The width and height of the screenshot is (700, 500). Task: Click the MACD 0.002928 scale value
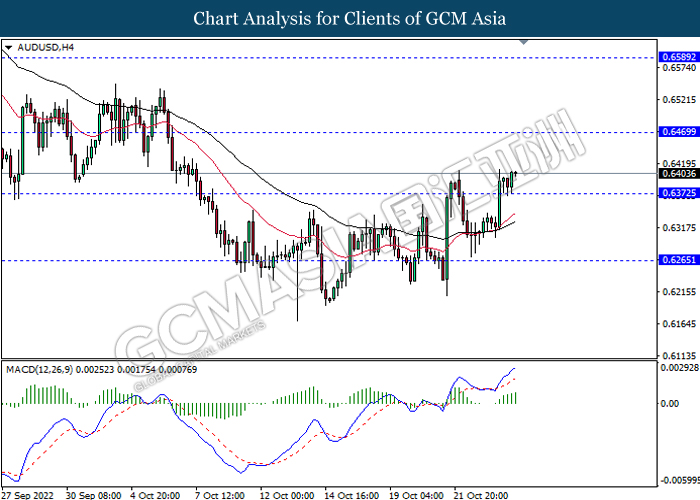[x=679, y=367]
